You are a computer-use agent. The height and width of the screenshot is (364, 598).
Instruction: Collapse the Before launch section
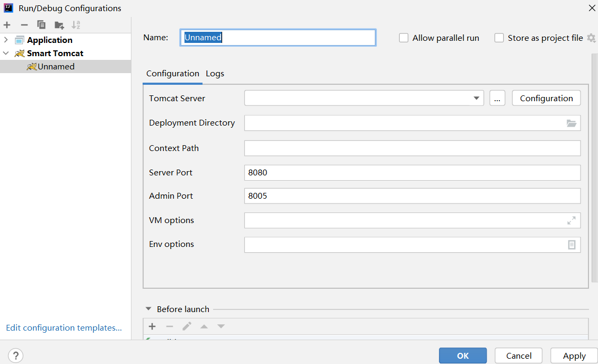[147, 309]
